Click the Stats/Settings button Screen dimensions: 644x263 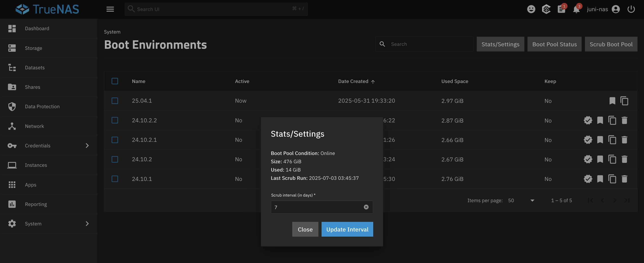(x=500, y=44)
